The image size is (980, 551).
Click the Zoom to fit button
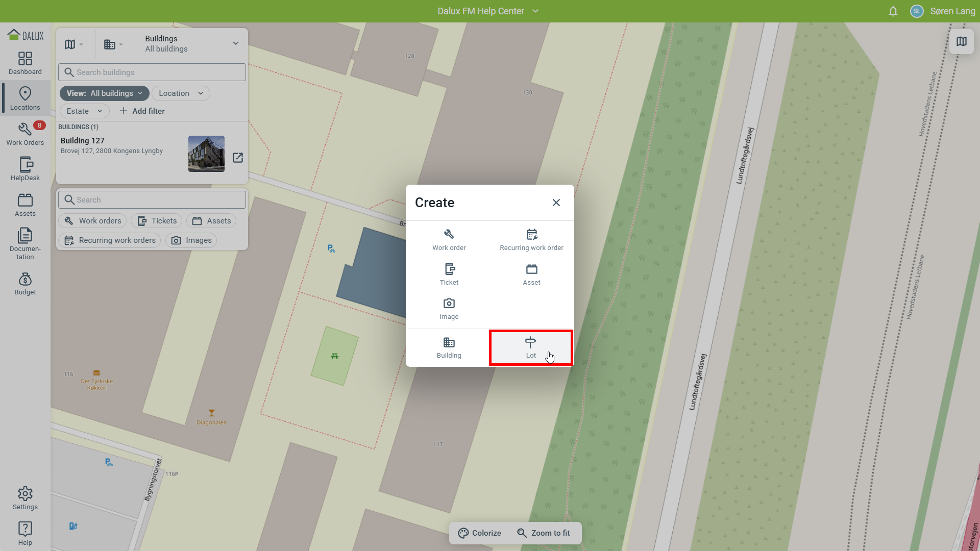(544, 533)
